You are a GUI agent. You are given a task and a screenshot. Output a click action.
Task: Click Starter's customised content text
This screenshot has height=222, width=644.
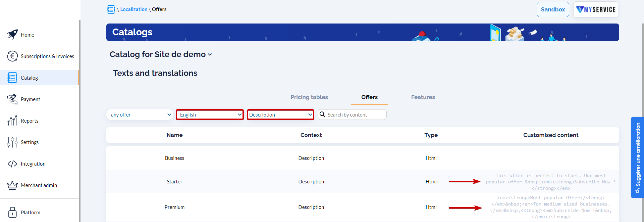(x=551, y=182)
